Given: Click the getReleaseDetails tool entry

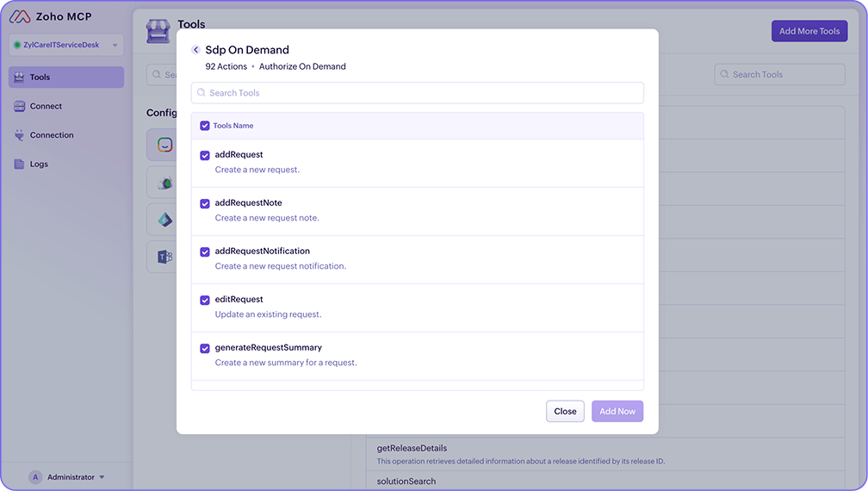Looking at the screenshot, I should click(x=605, y=454).
